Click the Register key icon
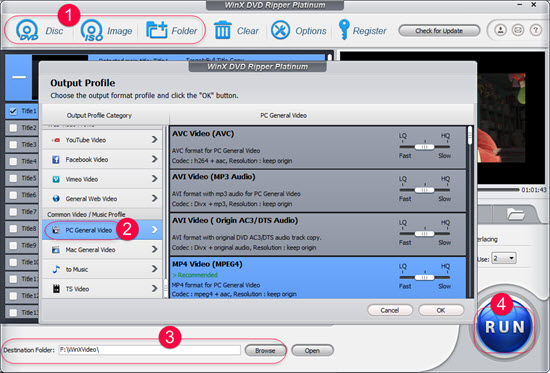550x373 pixels. click(x=344, y=29)
